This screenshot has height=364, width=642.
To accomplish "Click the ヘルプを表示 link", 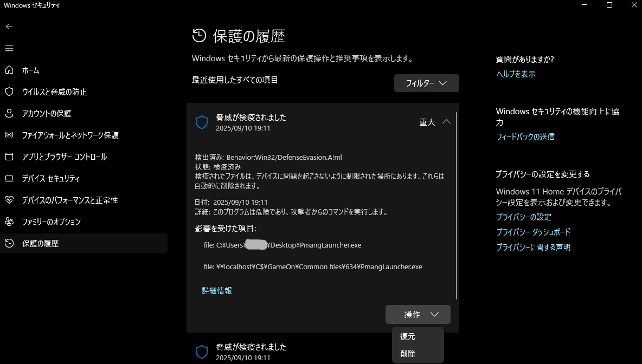I will tap(516, 74).
